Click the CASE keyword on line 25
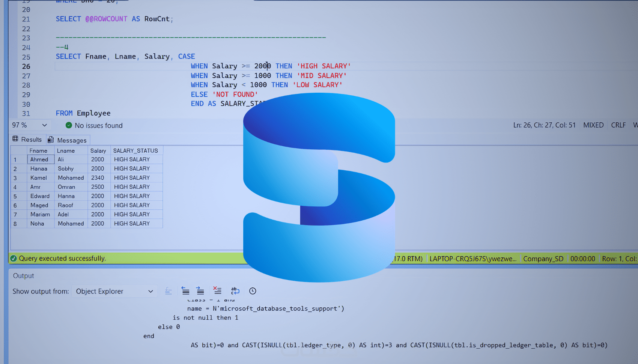638x364 pixels. tap(187, 56)
